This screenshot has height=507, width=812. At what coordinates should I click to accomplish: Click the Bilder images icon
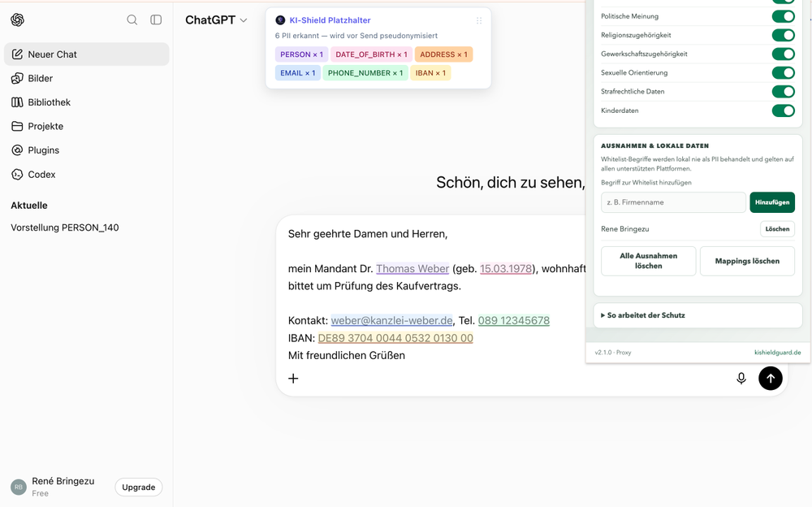click(x=17, y=78)
